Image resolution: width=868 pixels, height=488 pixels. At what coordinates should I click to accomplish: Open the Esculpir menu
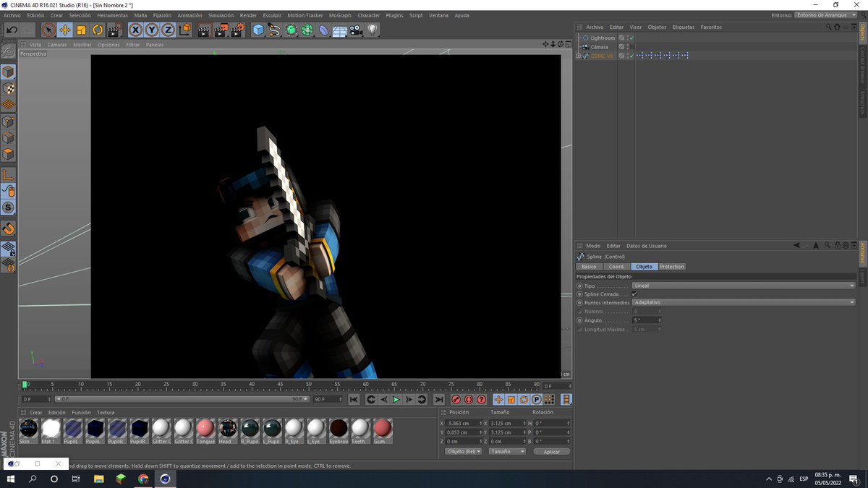[x=272, y=15]
